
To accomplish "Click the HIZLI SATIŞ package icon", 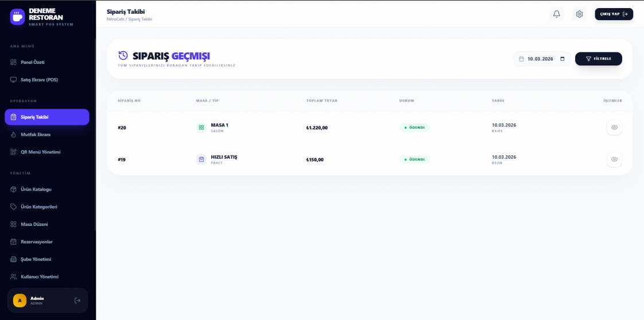I will pyautogui.click(x=201, y=160).
